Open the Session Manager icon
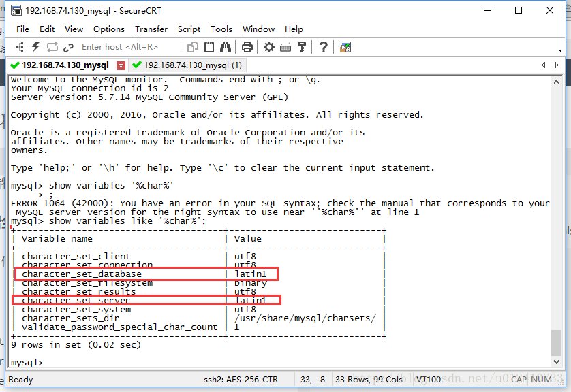The width and height of the screenshot is (571, 392). [x=19, y=47]
